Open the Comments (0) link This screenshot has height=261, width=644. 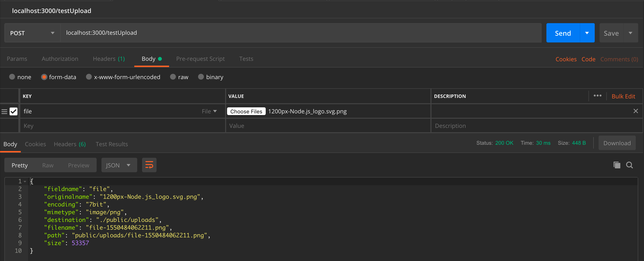(x=619, y=59)
